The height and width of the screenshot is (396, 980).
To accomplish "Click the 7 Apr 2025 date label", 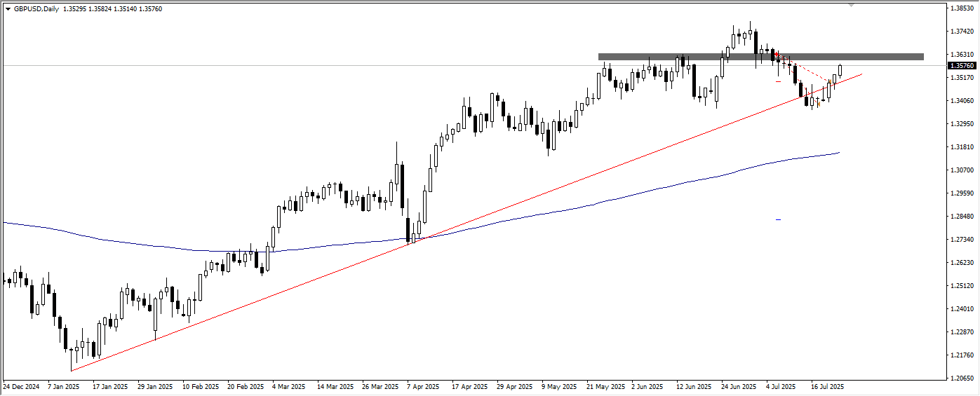I will coord(421,386).
